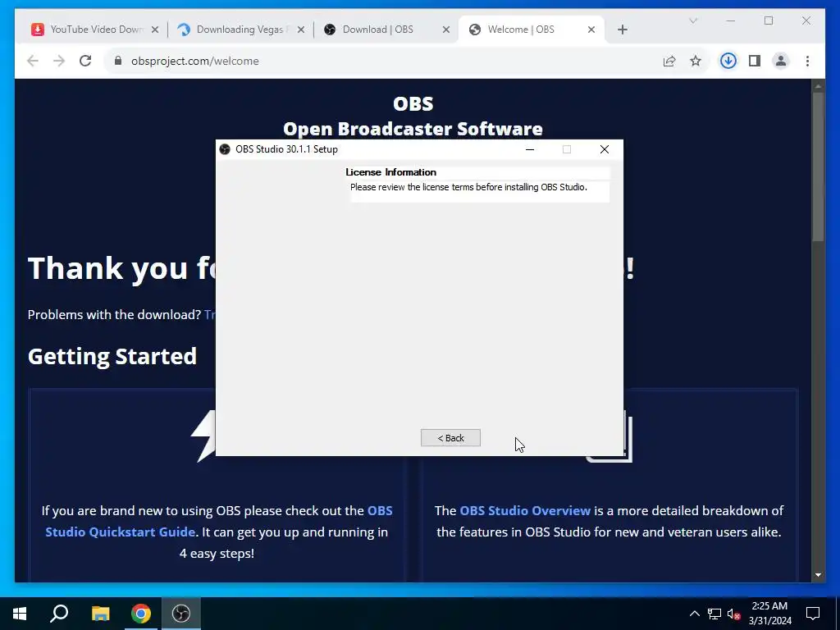Minimize the OBS Studio Setup window
The image size is (840, 630).
click(x=530, y=149)
